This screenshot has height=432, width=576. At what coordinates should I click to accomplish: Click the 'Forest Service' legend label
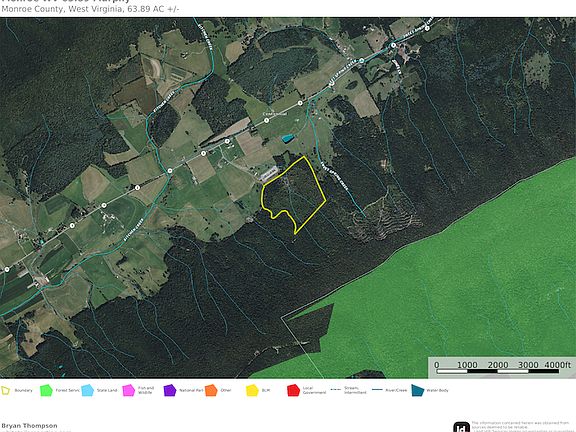click(x=68, y=390)
